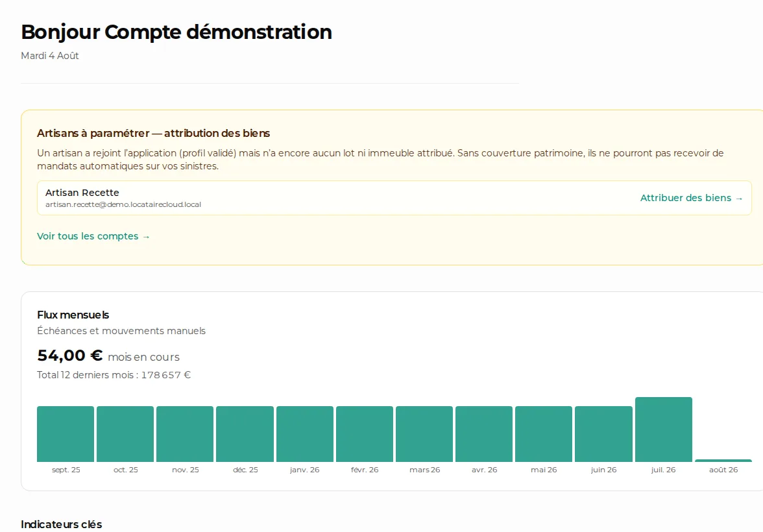
Task: Click 'Artisans à paramétrer' heading
Action: click(153, 134)
